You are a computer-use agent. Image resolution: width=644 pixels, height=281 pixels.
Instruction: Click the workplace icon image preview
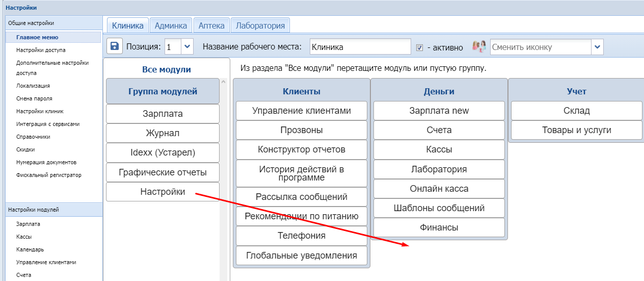point(478,46)
